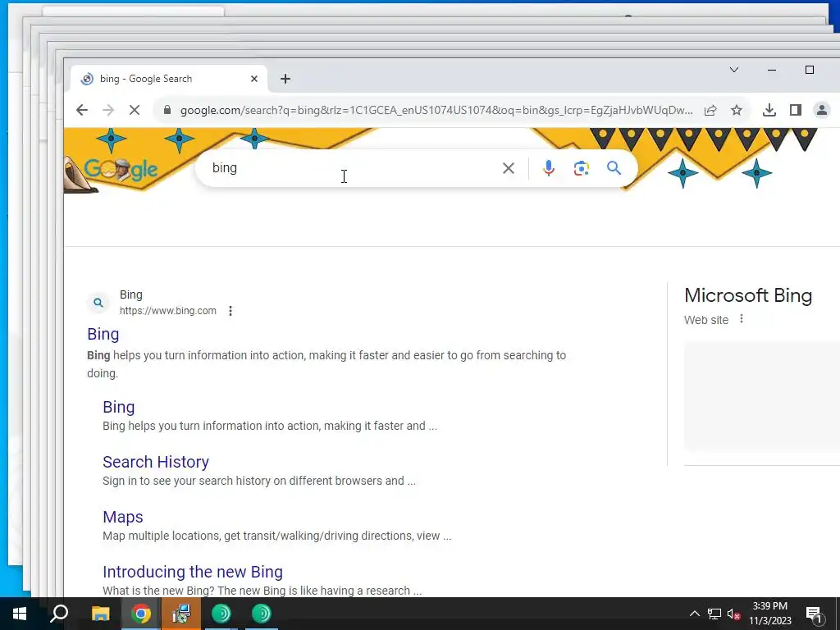
Task: Open Introducing the new Bing link
Action: tap(193, 572)
